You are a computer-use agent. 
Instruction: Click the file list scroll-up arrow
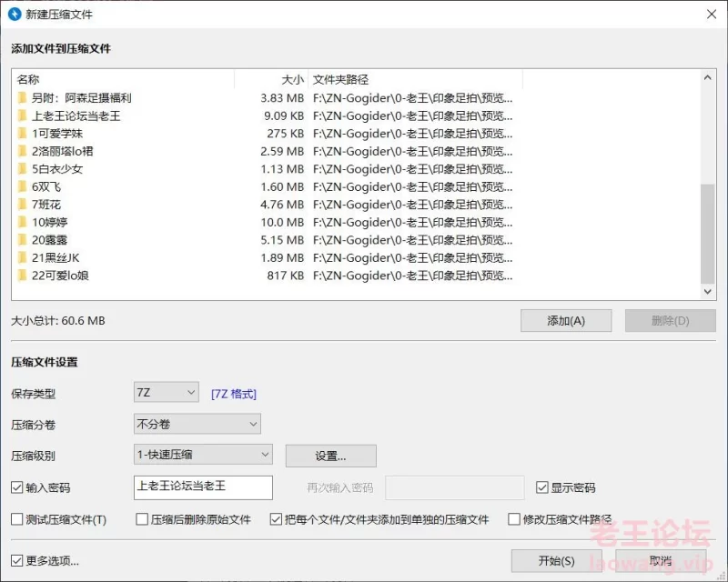click(709, 77)
